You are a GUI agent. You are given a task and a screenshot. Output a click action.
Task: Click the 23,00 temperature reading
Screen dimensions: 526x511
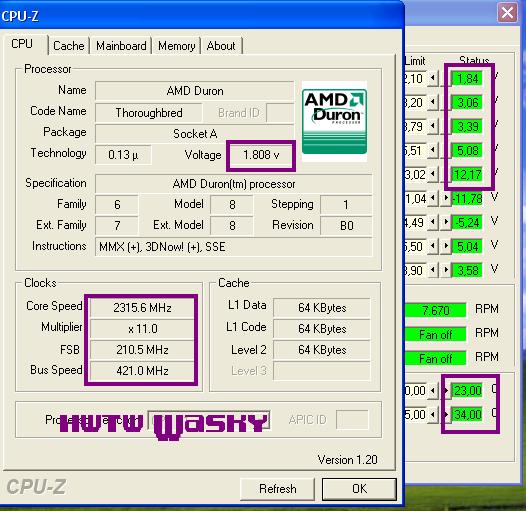click(x=467, y=391)
